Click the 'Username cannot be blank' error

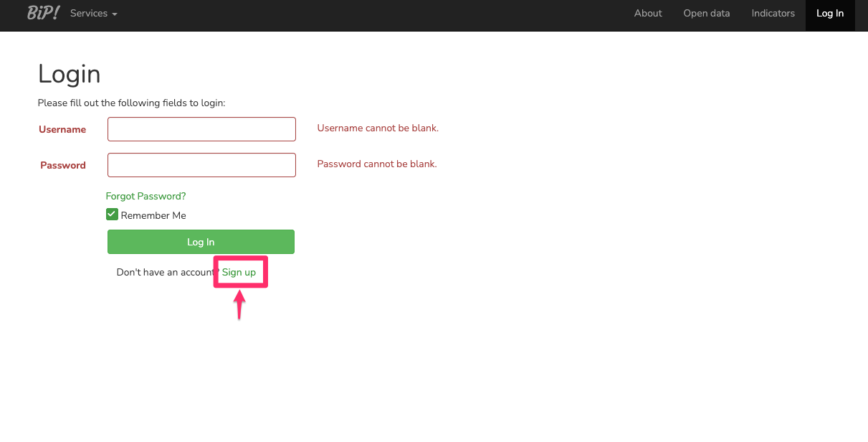(x=378, y=128)
